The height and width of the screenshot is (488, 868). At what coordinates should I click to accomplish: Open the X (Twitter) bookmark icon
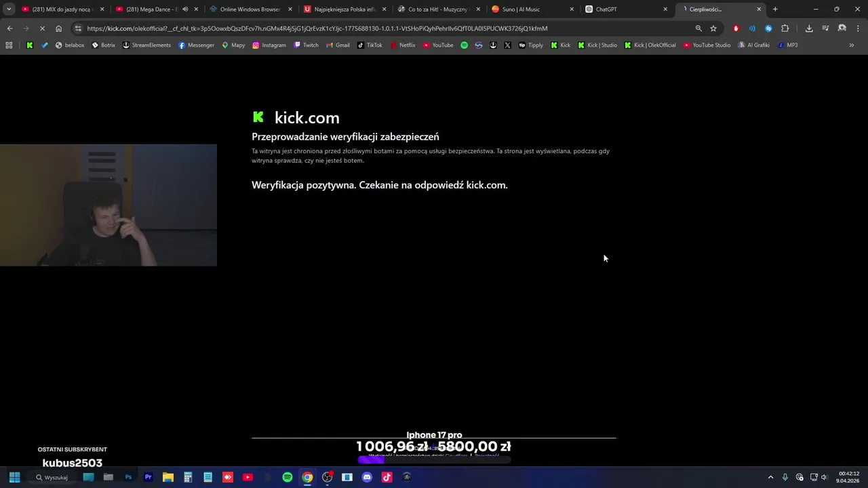[507, 45]
